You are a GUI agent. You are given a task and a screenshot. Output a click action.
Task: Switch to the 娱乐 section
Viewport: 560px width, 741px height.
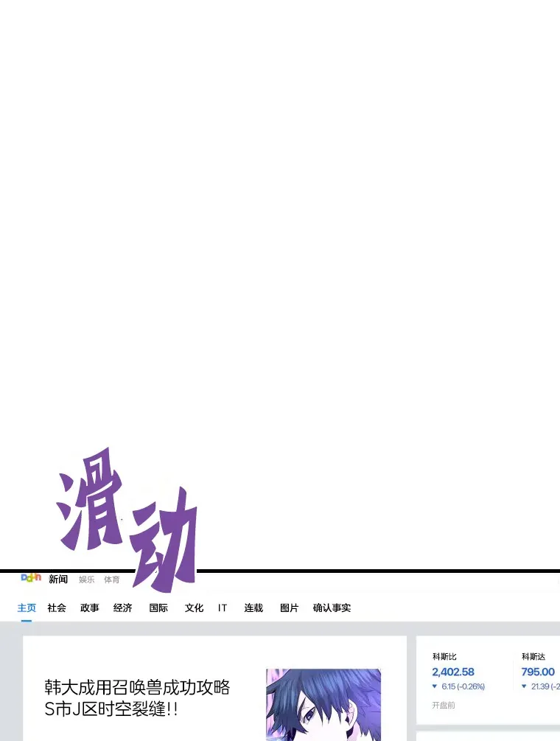click(x=86, y=580)
